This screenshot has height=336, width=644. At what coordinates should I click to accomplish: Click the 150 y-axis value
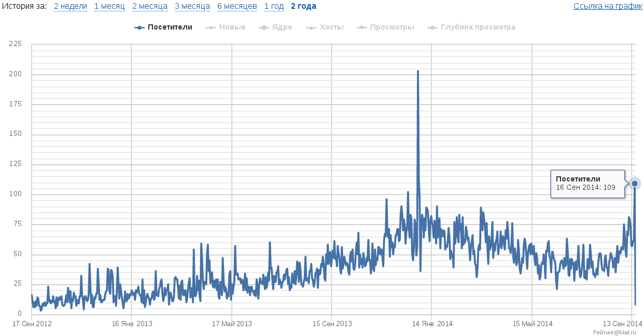click(16, 134)
